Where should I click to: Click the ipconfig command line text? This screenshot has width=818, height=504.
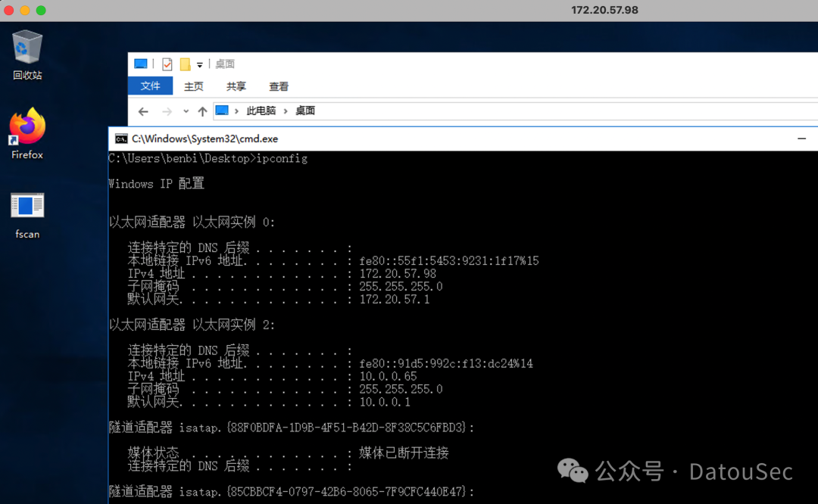click(x=208, y=158)
